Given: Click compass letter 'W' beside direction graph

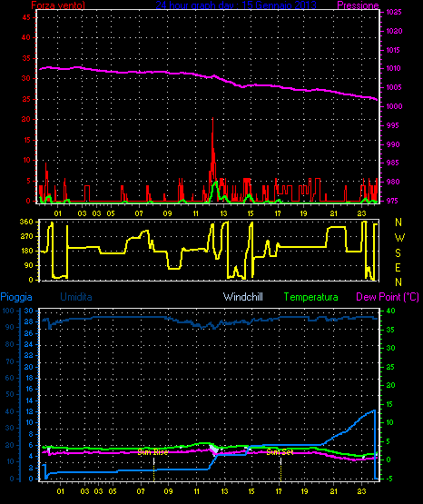Looking at the screenshot, I should 399,238.
